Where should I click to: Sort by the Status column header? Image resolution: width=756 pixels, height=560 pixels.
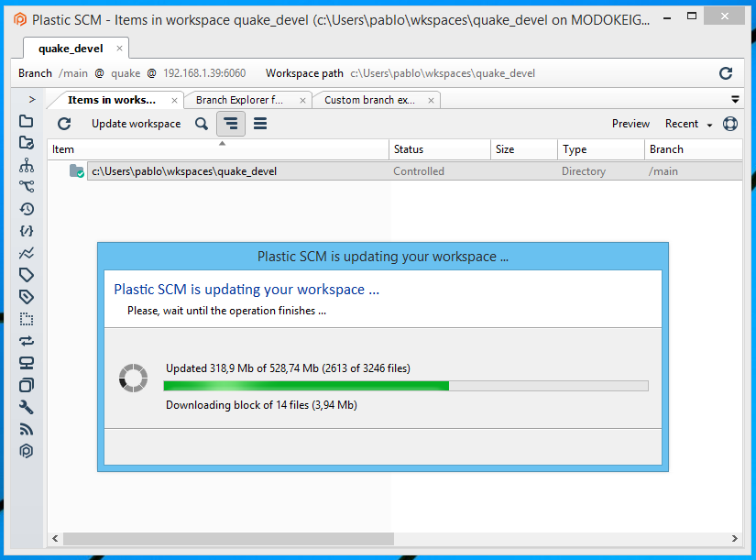(440, 149)
